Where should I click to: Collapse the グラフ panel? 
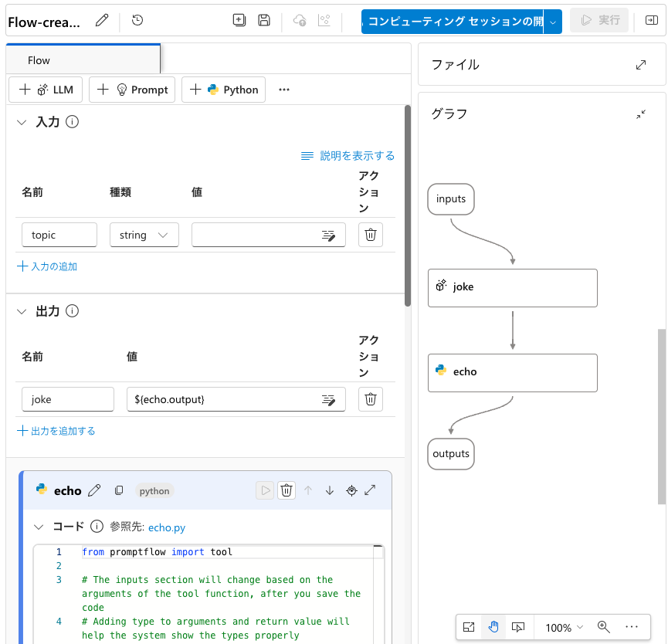point(641,114)
